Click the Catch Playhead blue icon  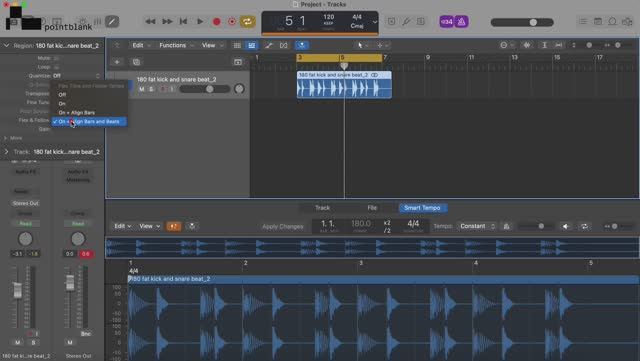[x=302, y=45]
